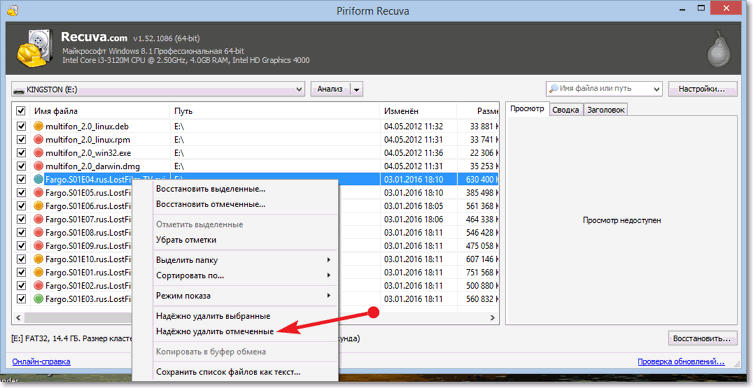Image resolution: width=753 pixels, height=388 pixels.
Task: Click red status dot of multifon_2.0_win32.exe
Action: [x=38, y=153]
